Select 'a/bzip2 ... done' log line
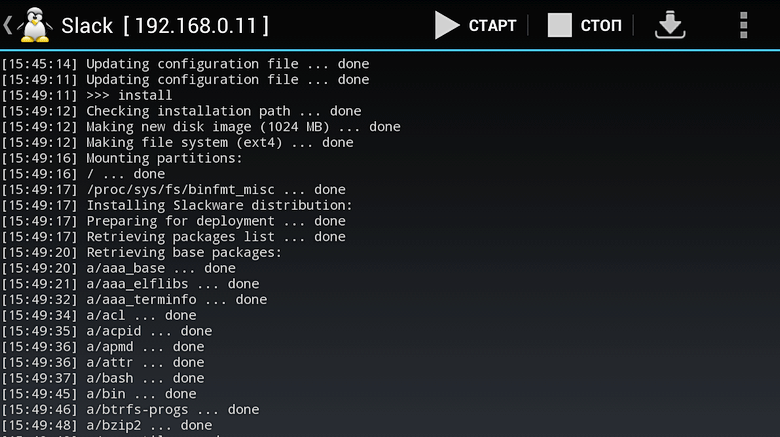This screenshot has height=437, width=780. tap(106, 425)
